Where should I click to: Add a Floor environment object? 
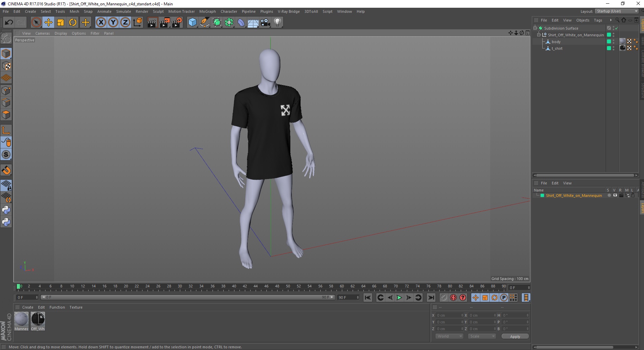point(253,23)
